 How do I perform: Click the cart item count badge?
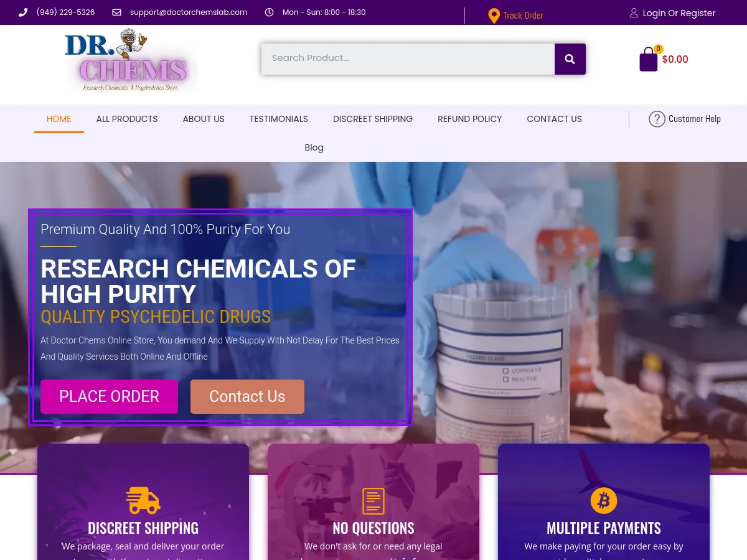(658, 49)
